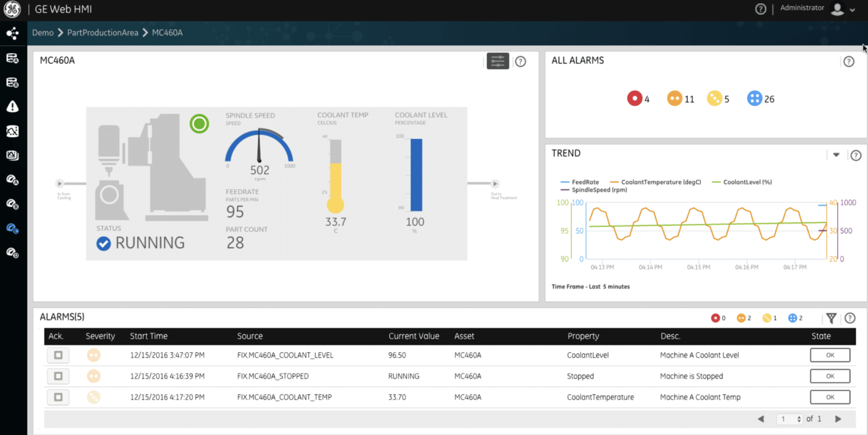Expand the Trend panel dropdown arrow

[836, 155]
